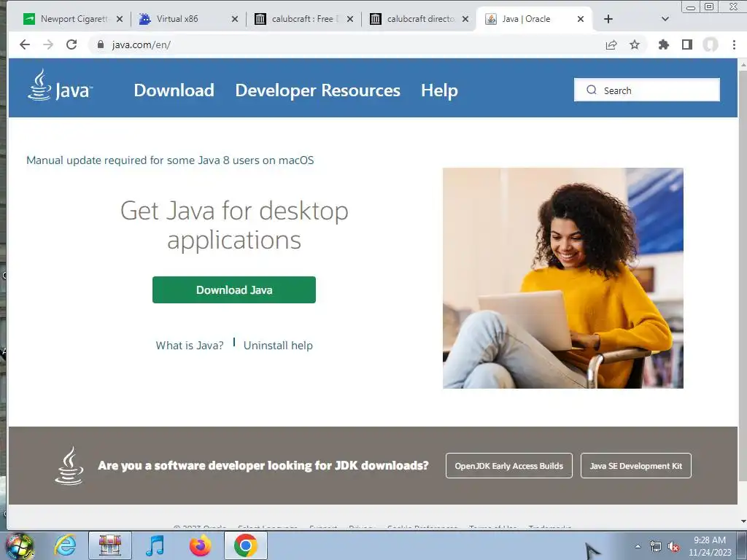The height and width of the screenshot is (560, 747).
Task: Open the Chrome profile avatar
Action: coord(711,44)
